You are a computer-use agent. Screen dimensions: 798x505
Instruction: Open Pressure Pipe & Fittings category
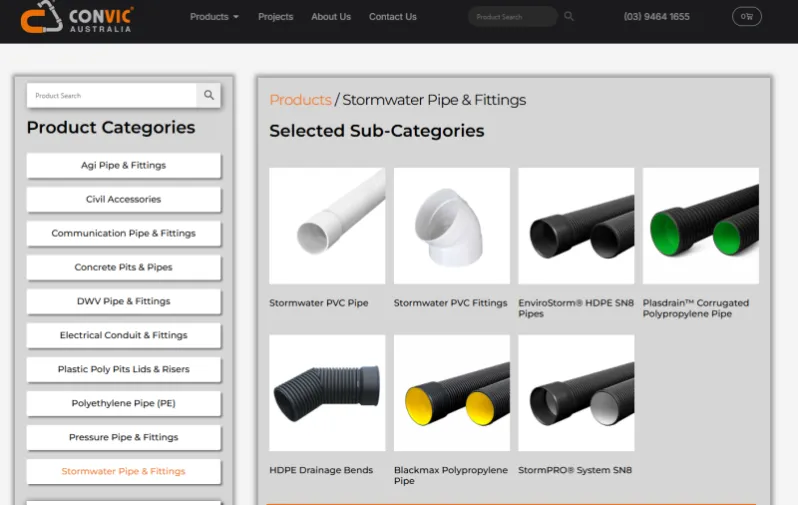coord(124,437)
